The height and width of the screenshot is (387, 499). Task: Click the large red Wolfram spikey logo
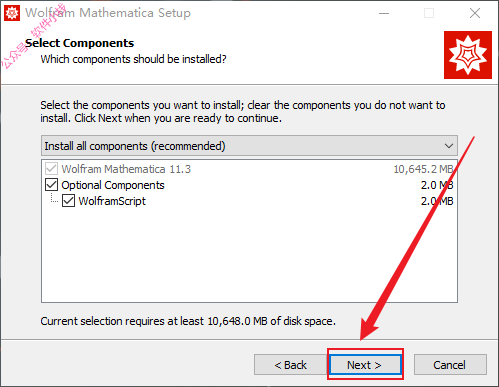pyautogui.click(x=468, y=55)
